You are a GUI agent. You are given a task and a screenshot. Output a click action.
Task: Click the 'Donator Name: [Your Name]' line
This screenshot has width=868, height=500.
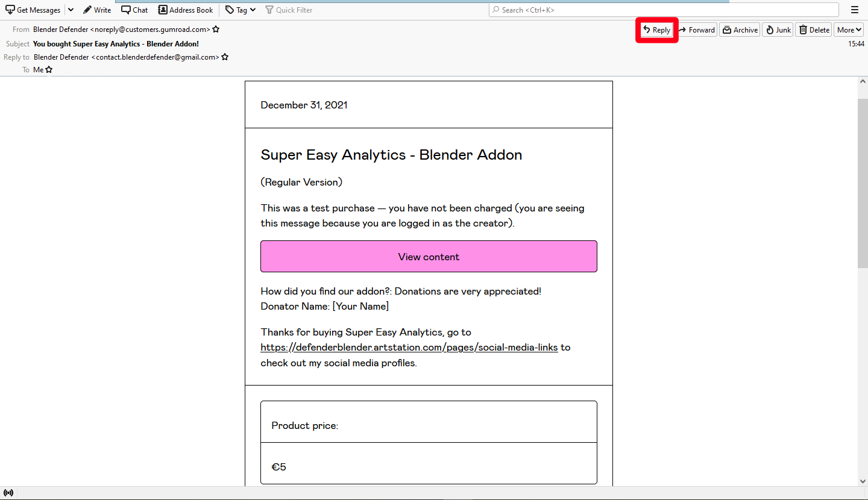(325, 307)
